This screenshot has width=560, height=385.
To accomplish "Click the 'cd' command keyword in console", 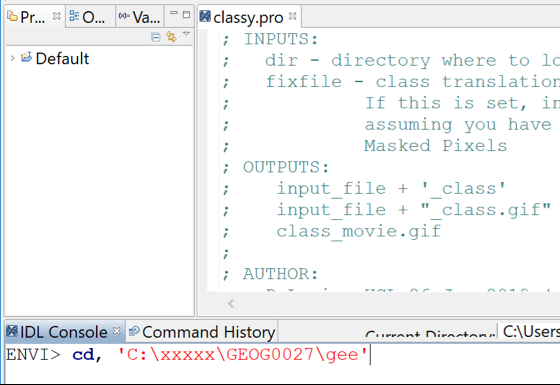I will tap(83, 355).
